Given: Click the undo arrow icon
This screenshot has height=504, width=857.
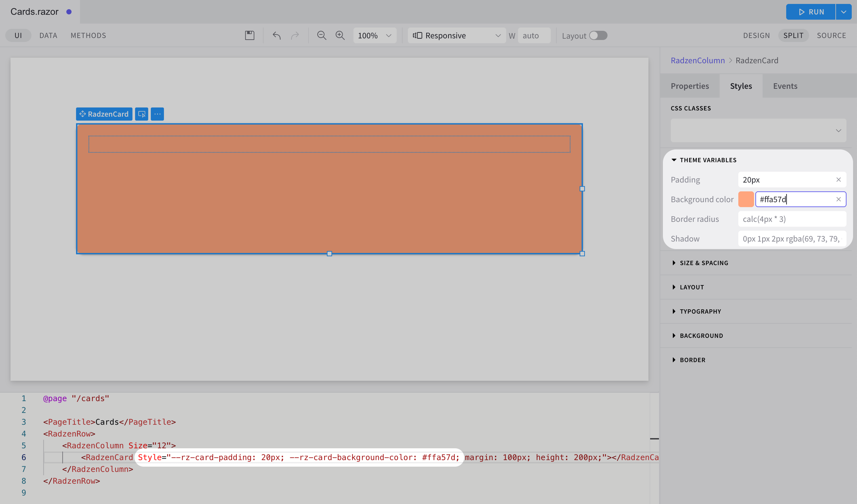Looking at the screenshot, I should click(276, 35).
